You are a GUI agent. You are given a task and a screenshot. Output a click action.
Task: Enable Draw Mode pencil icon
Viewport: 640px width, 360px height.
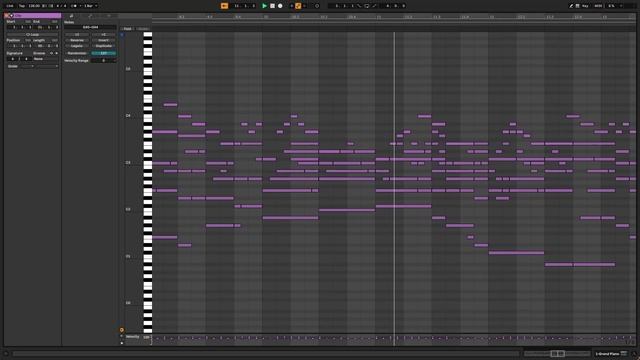(x=571, y=6)
